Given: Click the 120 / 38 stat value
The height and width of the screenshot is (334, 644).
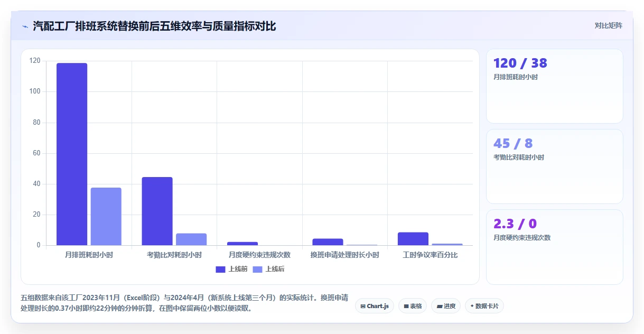Looking at the screenshot, I should tap(520, 63).
